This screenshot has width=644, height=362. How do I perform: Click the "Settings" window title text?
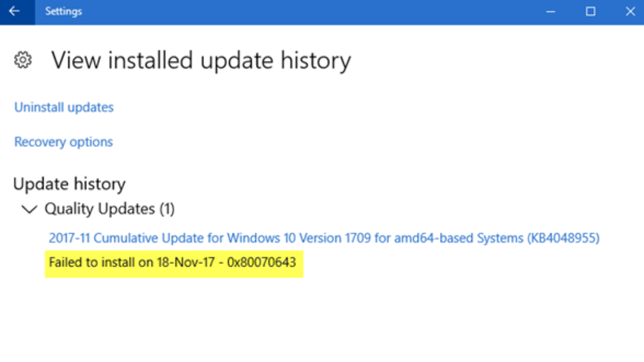64,11
